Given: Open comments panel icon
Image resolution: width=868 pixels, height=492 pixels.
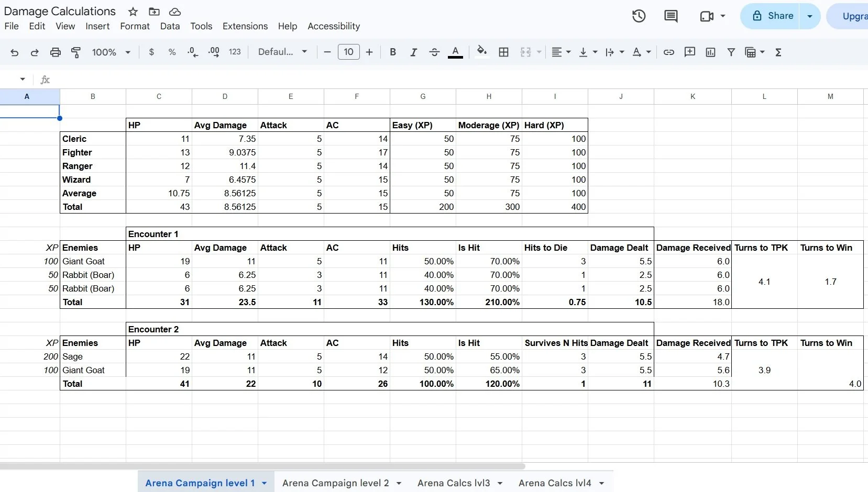Looking at the screenshot, I should [x=671, y=16].
